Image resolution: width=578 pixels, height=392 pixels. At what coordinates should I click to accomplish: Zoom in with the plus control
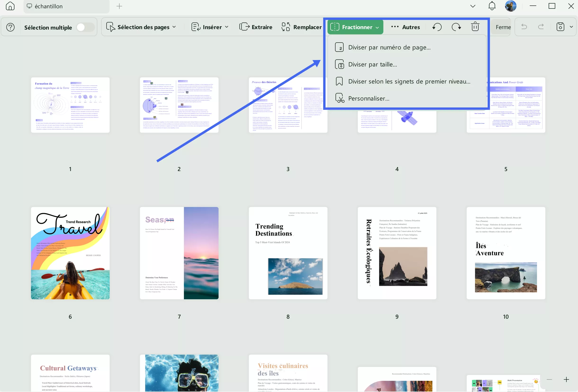(x=566, y=379)
